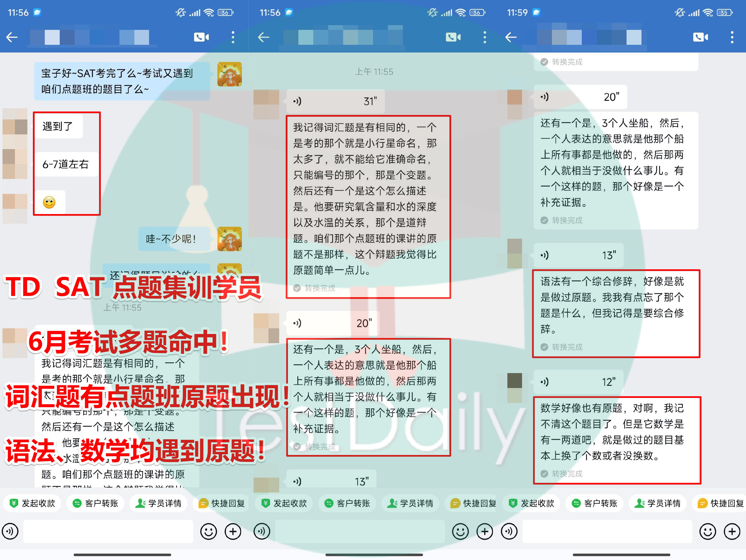Start a video call in the 11:59 chat screen
The width and height of the screenshot is (746, 560).
point(701,37)
